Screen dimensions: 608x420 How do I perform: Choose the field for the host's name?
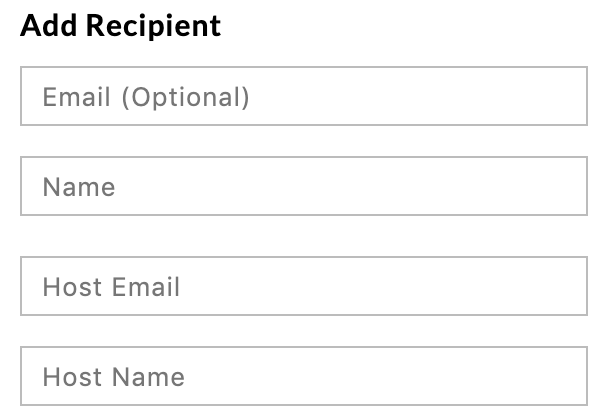click(x=303, y=377)
